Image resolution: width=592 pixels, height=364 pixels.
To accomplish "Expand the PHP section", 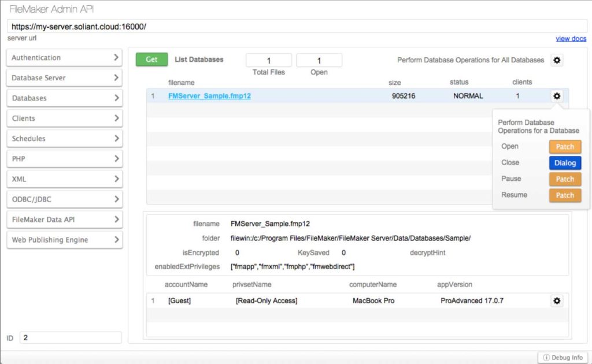I will click(64, 158).
